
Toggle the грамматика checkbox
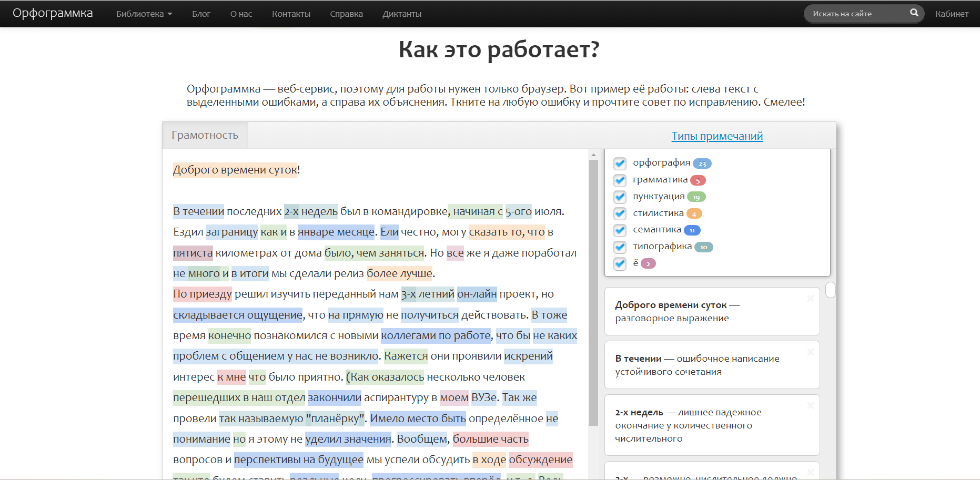point(620,180)
